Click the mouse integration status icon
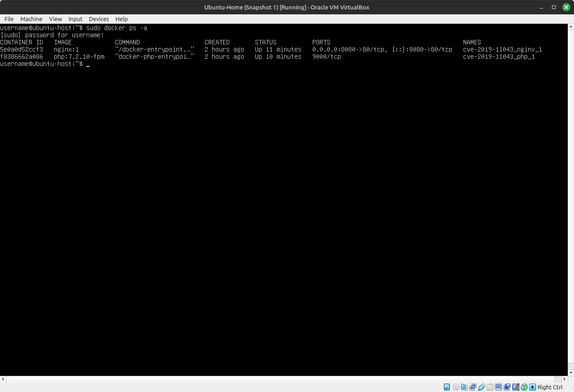Viewport: 574px width, 392px height. [x=524, y=387]
